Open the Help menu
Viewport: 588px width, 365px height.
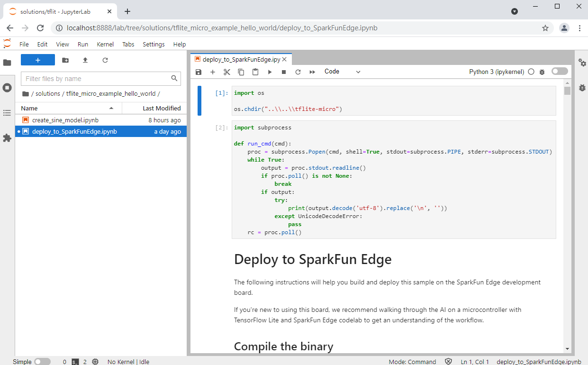(180, 44)
